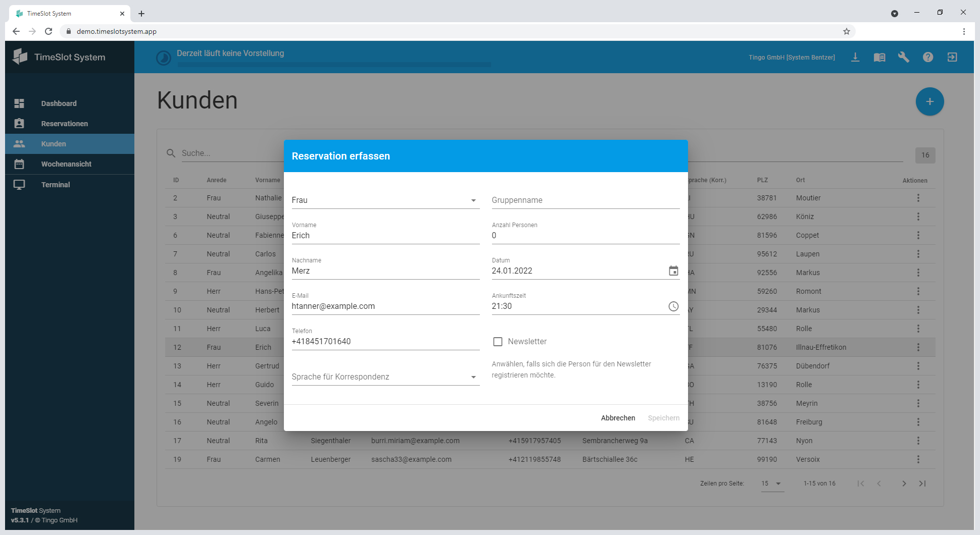Open actions menu for Köniz row
The image size is (980, 535).
(x=918, y=217)
